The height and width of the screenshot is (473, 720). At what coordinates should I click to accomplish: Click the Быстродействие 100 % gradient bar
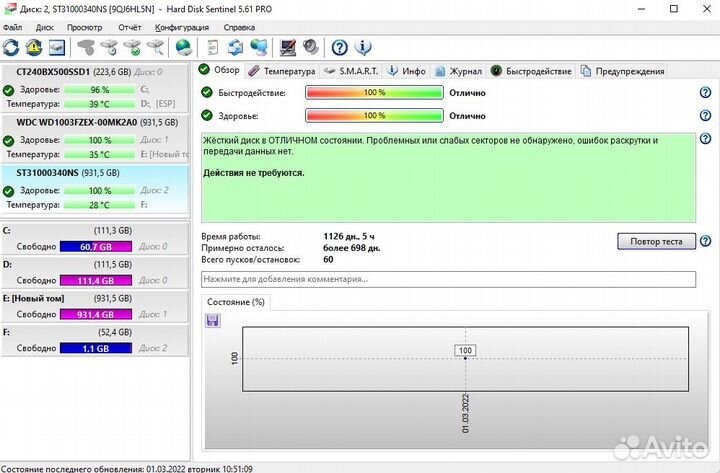[x=374, y=92]
